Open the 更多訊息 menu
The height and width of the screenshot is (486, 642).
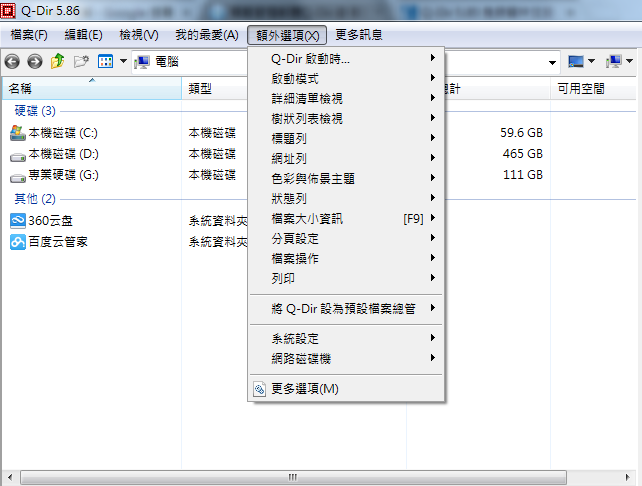click(359, 35)
